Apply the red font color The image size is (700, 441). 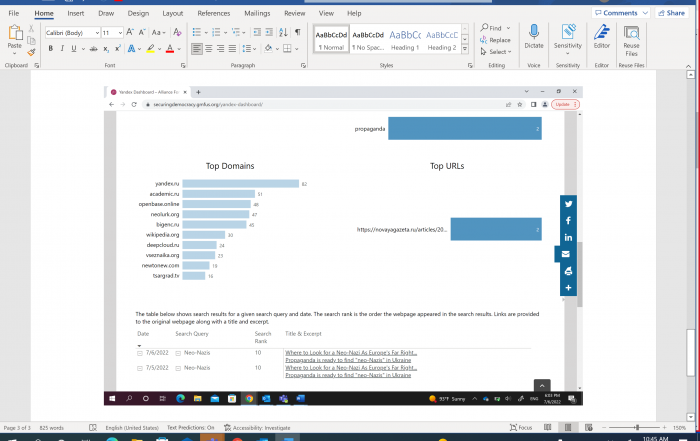tap(170, 49)
